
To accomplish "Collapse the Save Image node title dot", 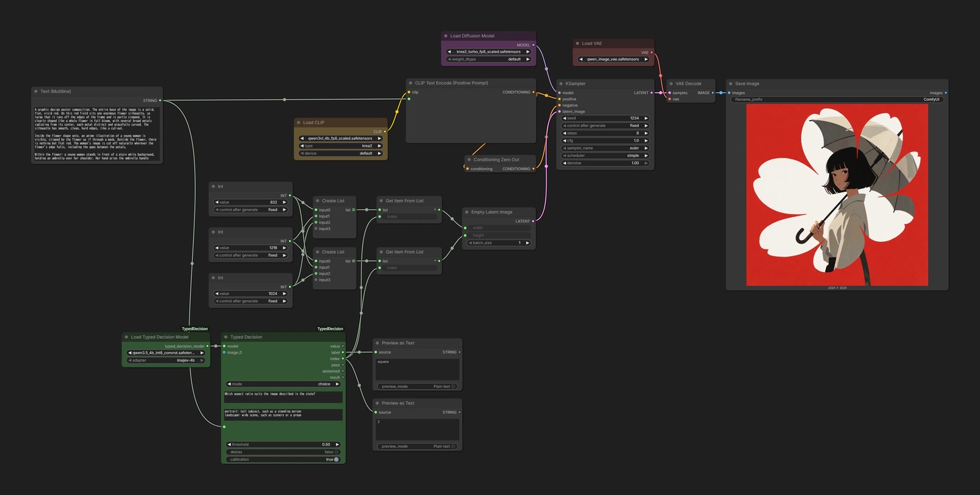I will point(730,84).
